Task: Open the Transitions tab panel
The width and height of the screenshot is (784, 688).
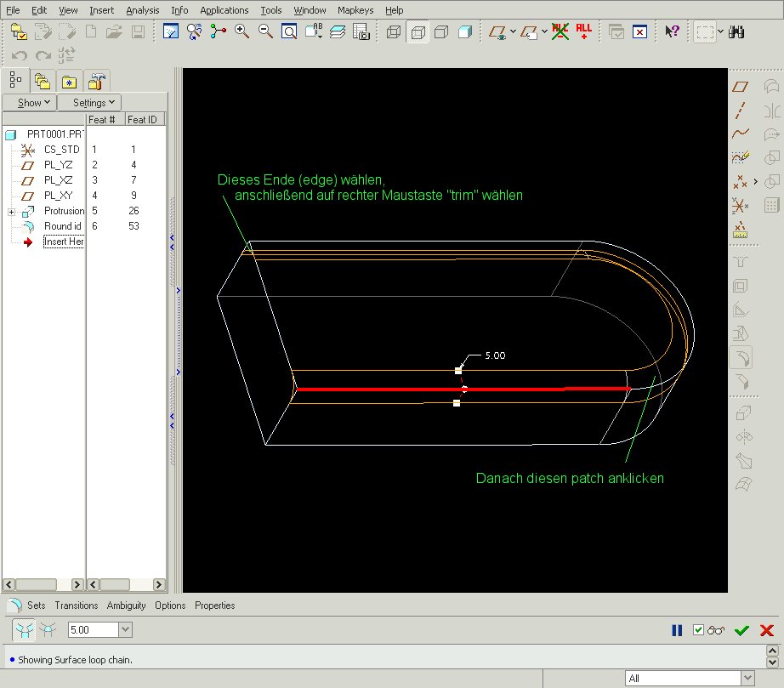Action: tap(77, 606)
